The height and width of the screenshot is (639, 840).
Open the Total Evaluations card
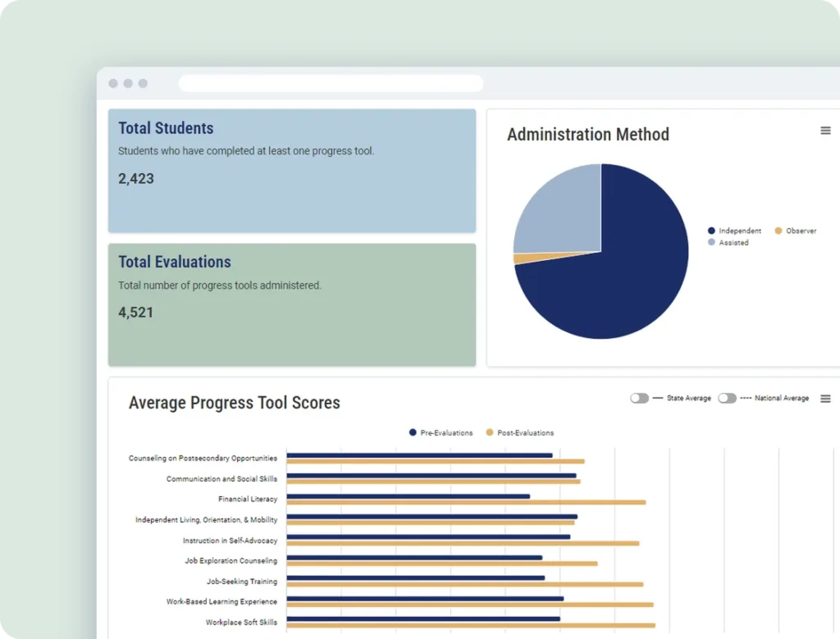tap(292, 305)
